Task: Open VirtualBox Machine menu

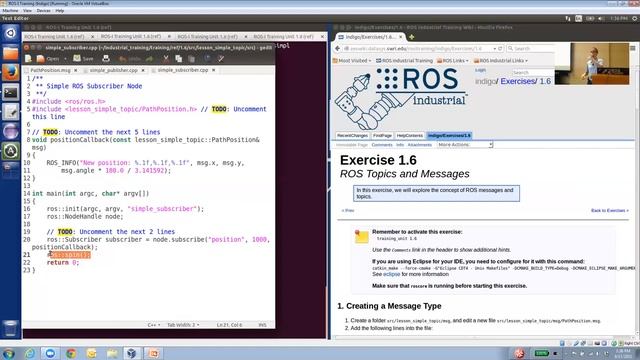Action: click(x=10, y=10)
